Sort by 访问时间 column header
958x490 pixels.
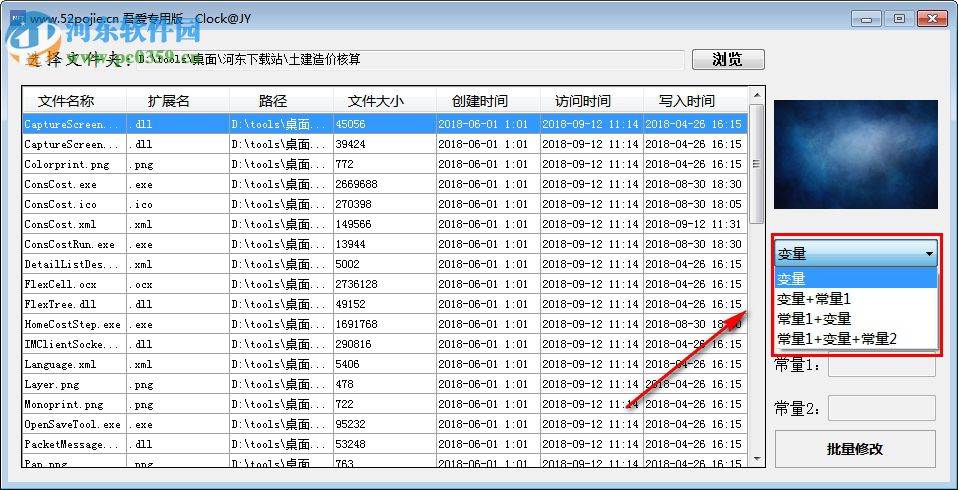(x=591, y=101)
